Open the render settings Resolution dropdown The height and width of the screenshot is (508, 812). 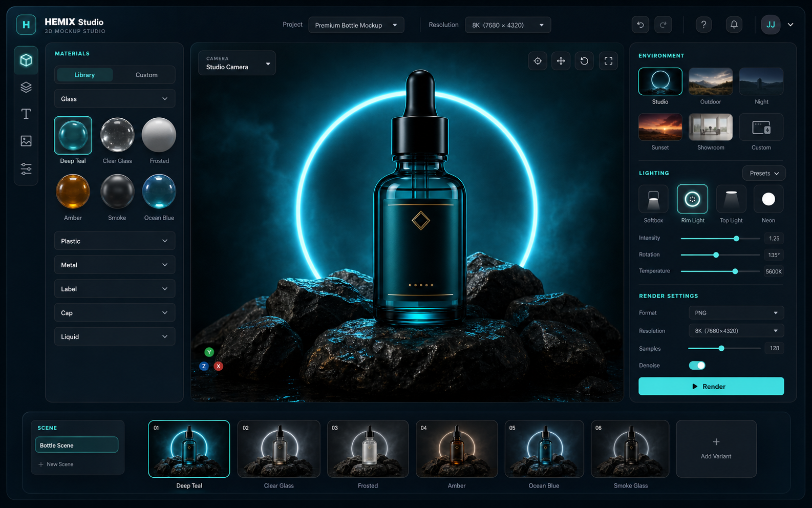pos(736,331)
